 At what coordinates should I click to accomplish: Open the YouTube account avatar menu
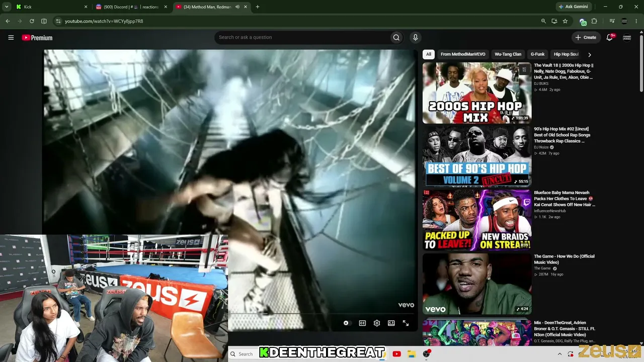[x=627, y=37]
